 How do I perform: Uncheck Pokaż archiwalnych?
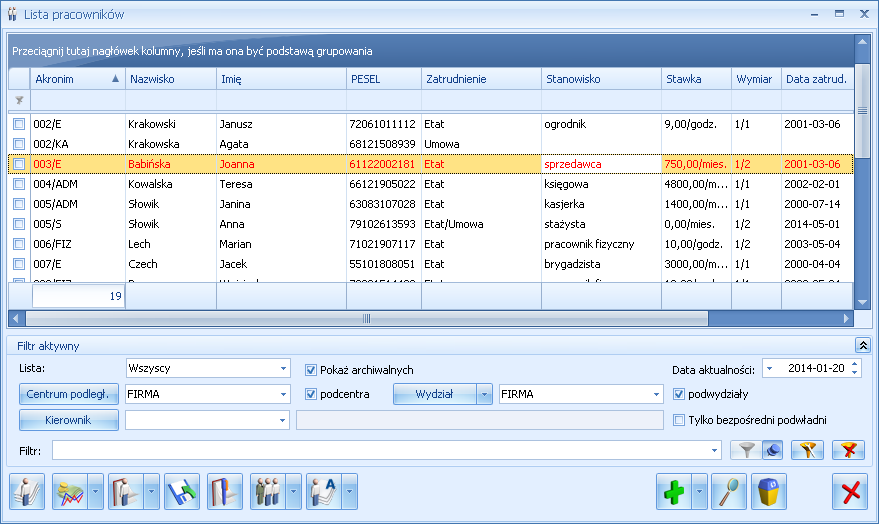coord(311,370)
